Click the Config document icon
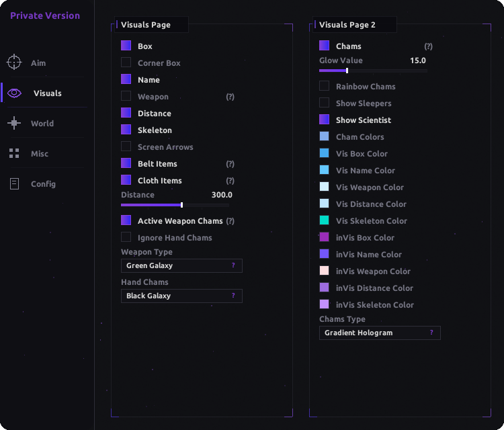Viewport: 504px width, 430px height. [15, 184]
